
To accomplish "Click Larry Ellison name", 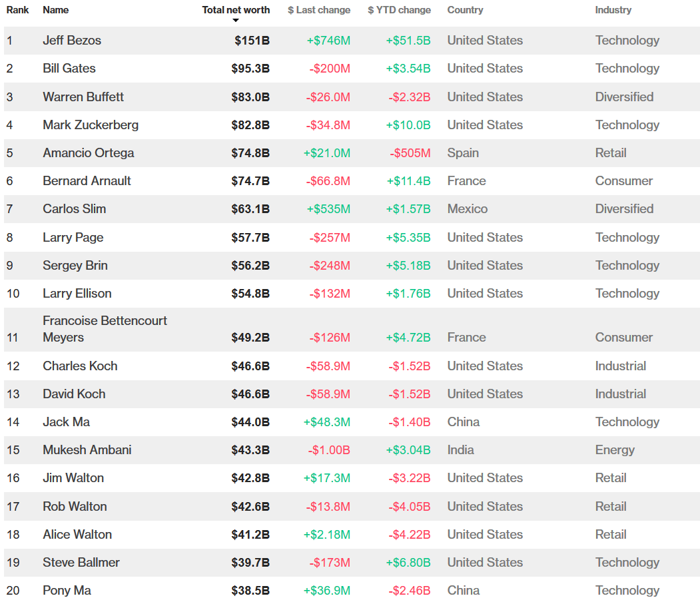I will coord(77,293).
